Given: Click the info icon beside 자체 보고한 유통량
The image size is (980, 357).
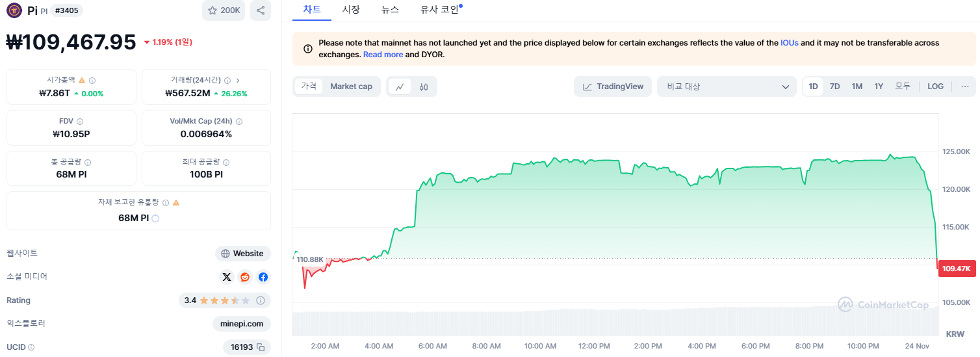Looking at the screenshot, I should 166,203.
